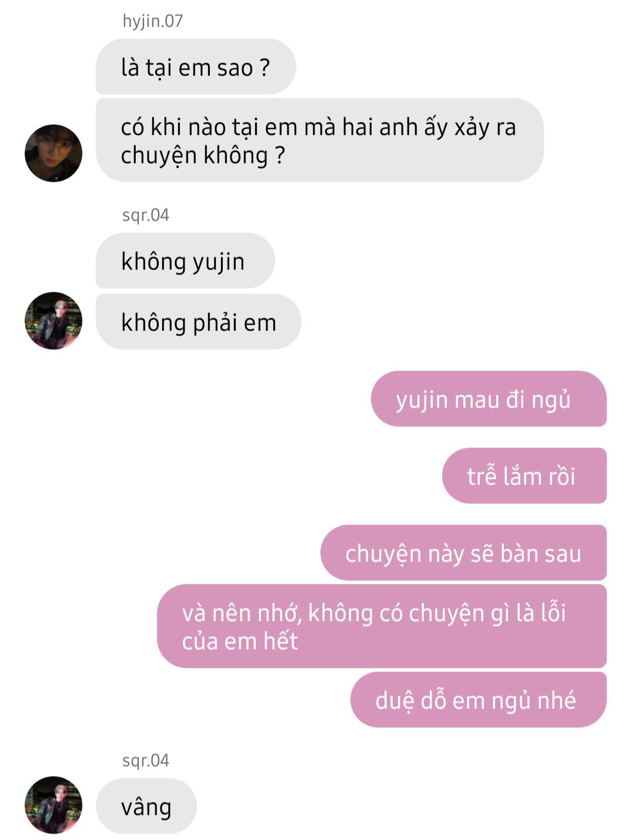Click "của em hết" line in pink bubble
The height and width of the screenshot is (840, 635).
[x=240, y=641]
